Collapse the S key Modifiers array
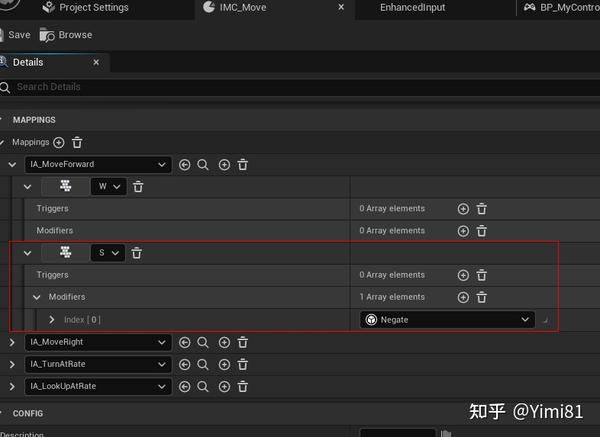The width and height of the screenshot is (600, 437). coord(36,297)
